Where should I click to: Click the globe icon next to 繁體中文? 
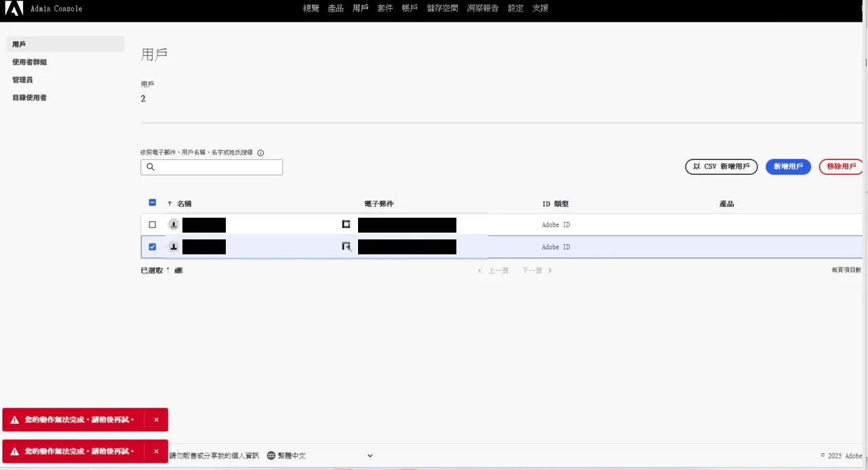(x=271, y=456)
